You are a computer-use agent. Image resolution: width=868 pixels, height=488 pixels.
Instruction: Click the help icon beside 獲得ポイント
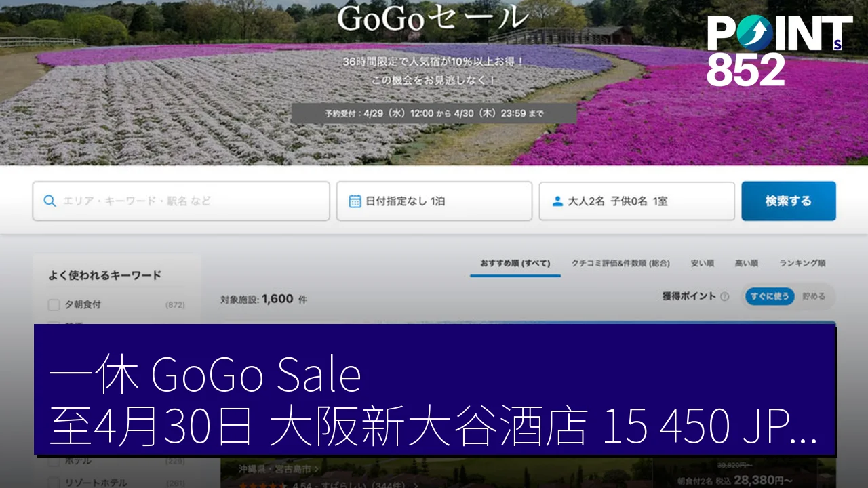coord(724,296)
